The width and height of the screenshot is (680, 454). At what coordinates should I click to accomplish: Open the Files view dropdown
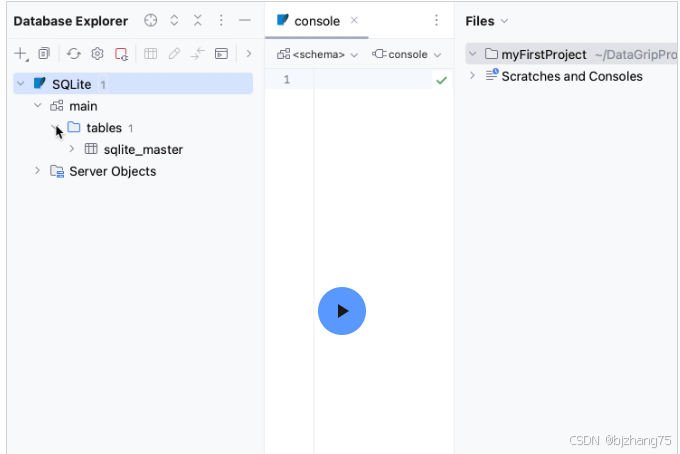(x=487, y=21)
